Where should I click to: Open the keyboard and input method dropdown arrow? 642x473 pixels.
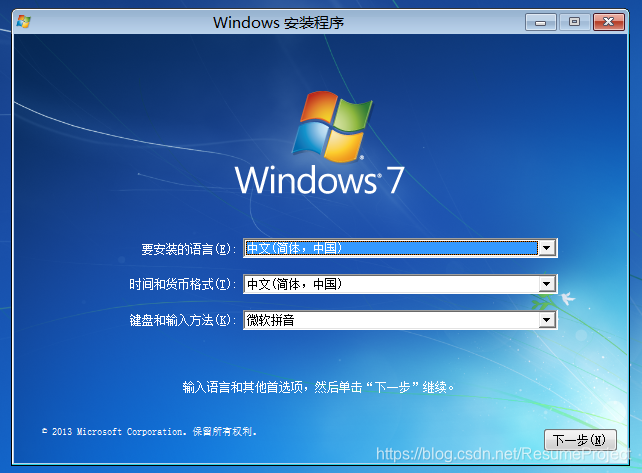click(x=547, y=320)
